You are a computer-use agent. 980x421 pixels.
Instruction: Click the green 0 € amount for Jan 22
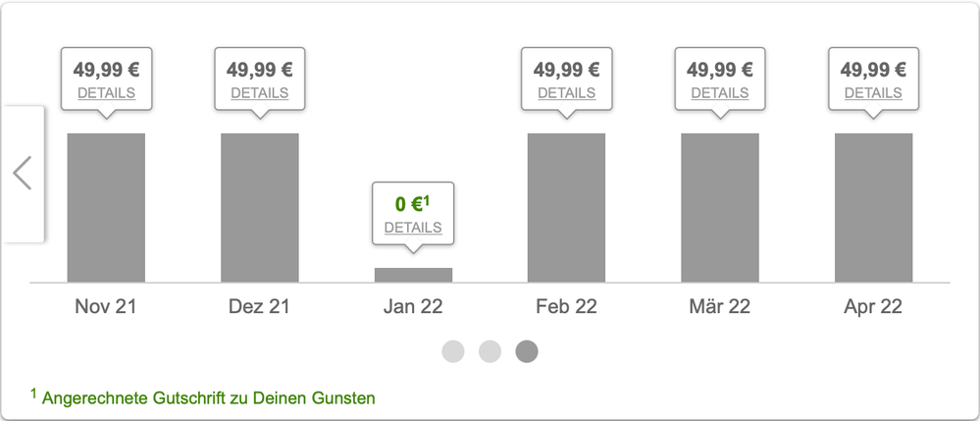(412, 204)
